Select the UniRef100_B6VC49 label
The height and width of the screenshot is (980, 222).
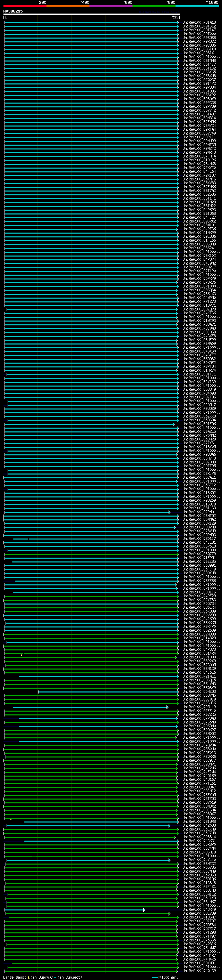(199, 133)
